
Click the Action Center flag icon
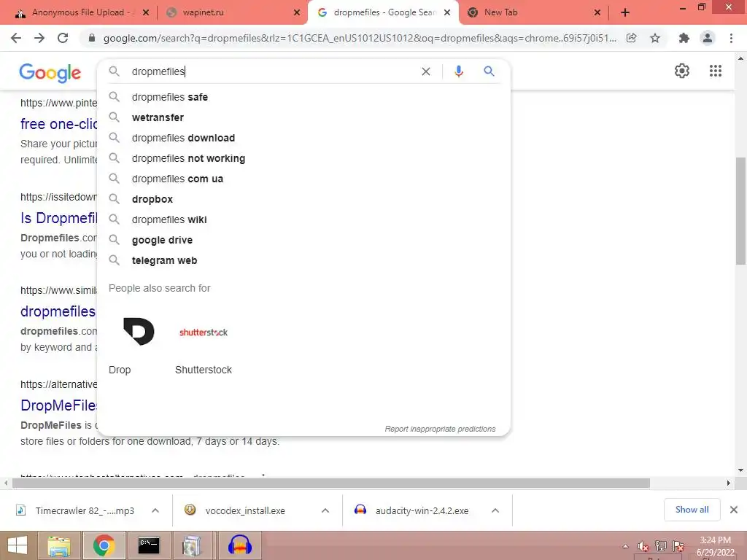[x=678, y=546]
